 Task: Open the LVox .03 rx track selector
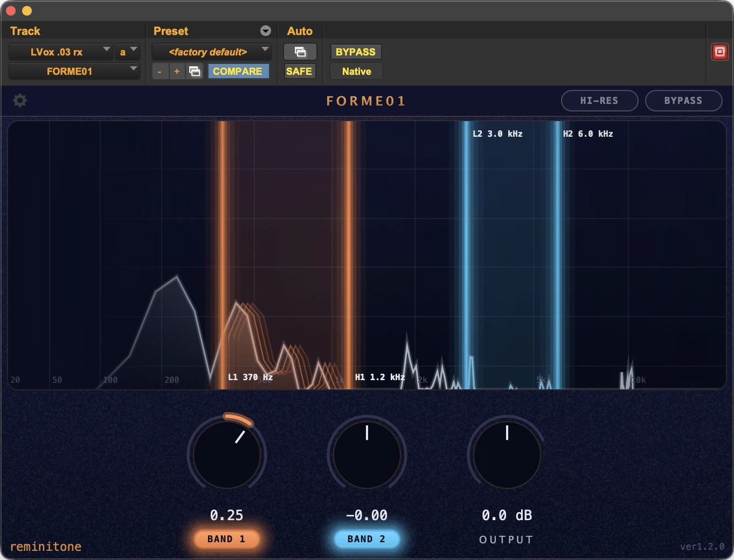point(60,52)
